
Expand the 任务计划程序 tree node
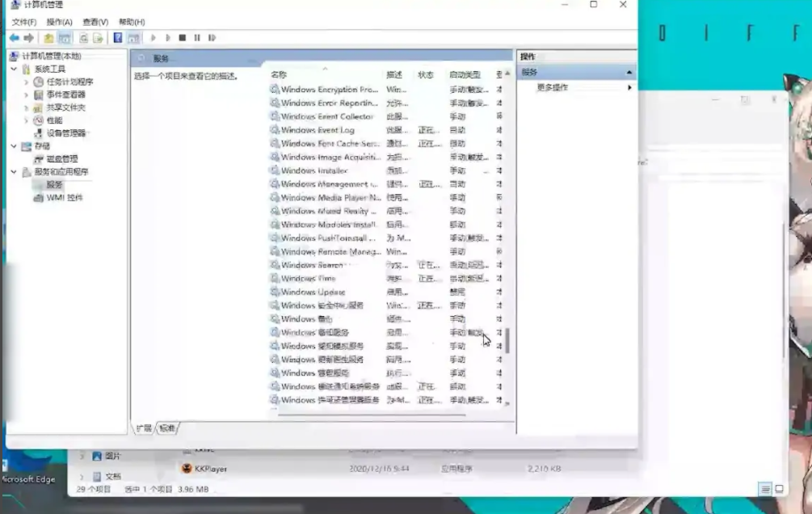coord(27,82)
